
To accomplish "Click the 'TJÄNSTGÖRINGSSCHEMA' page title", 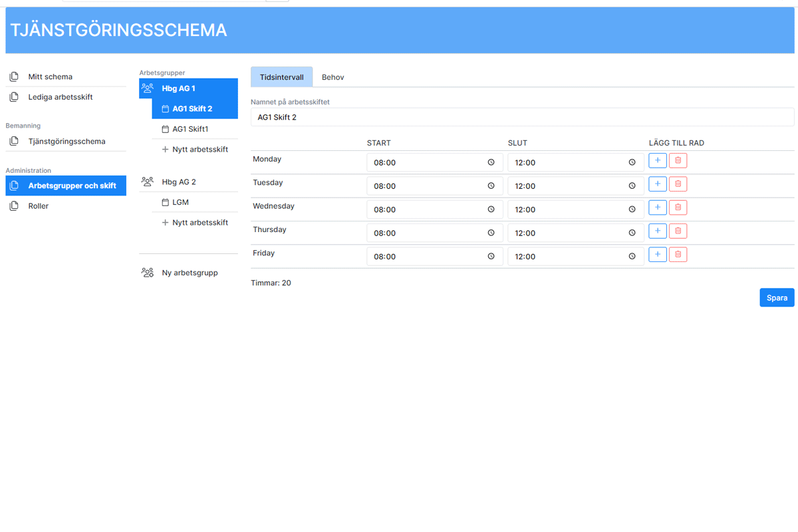I will pyautogui.click(x=118, y=30).
